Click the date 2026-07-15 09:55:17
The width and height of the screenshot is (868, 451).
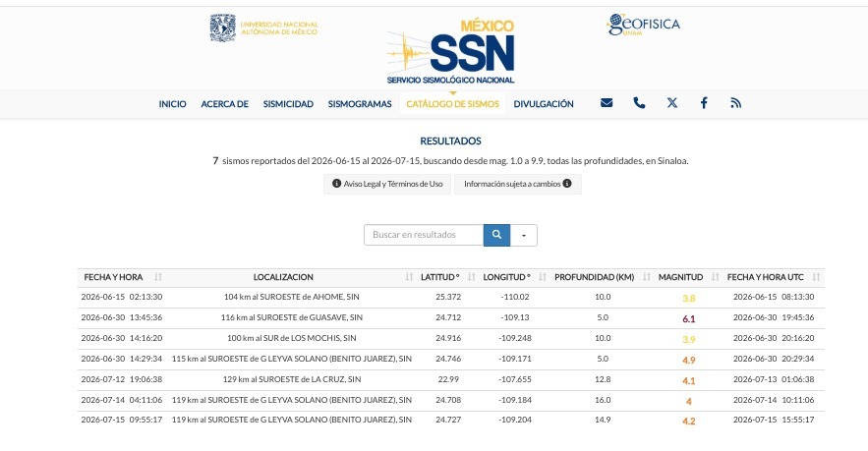tap(122, 420)
